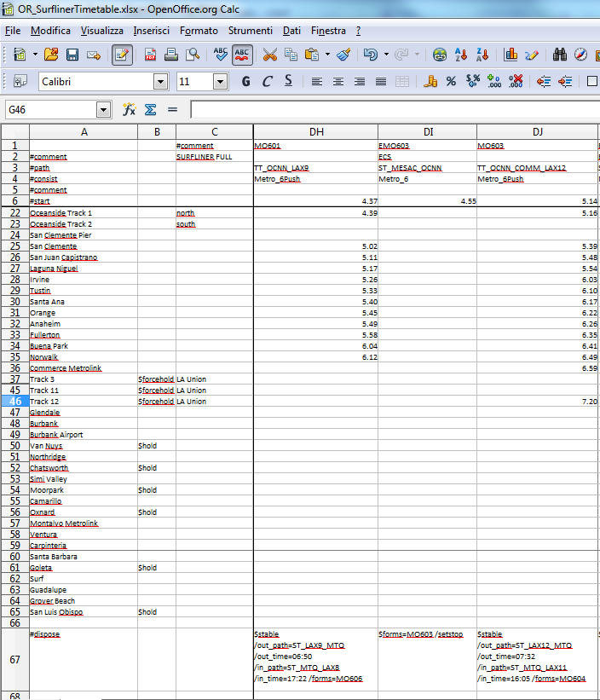Expand the Name Box cell reference dropdown
600x700 pixels.
[x=104, y=110]
